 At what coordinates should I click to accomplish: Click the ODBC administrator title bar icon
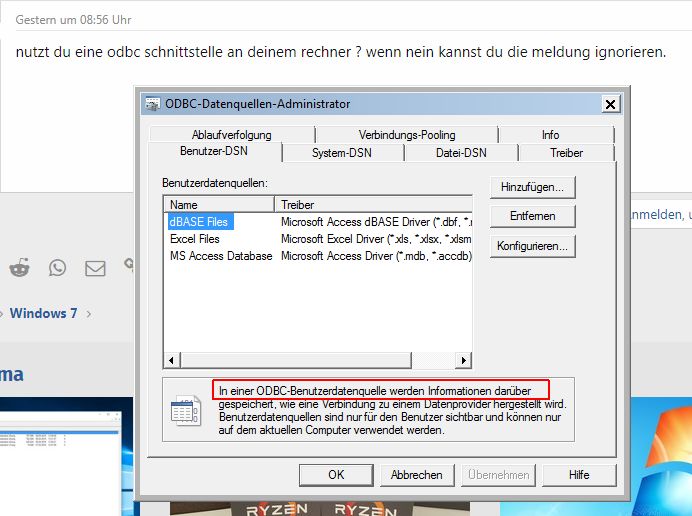coord(153,104)
